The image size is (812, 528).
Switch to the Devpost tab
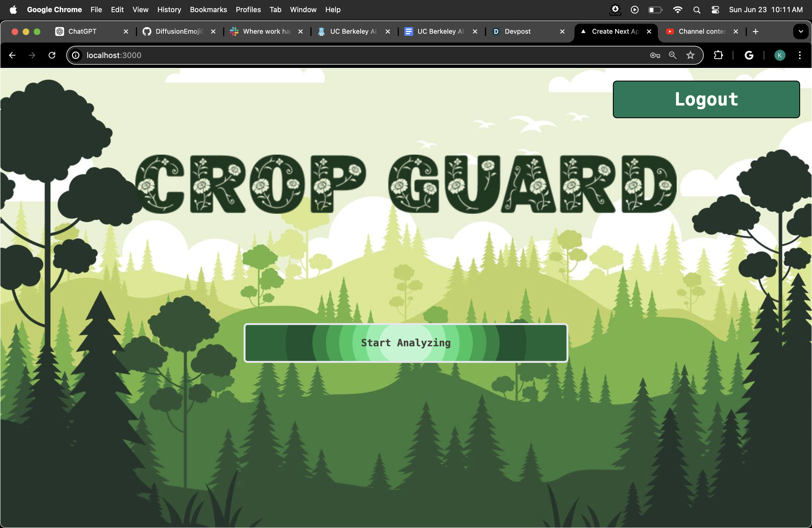click(x=517, y=32)
